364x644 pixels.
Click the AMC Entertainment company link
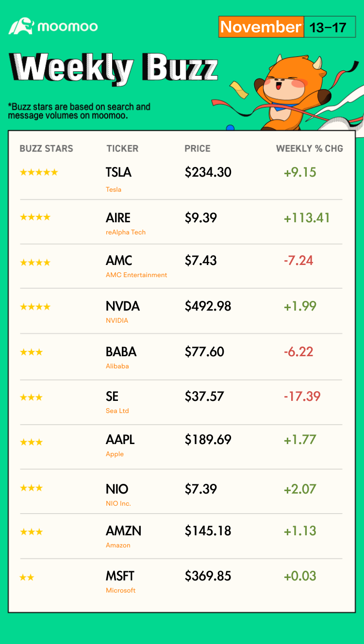point(136,275)
